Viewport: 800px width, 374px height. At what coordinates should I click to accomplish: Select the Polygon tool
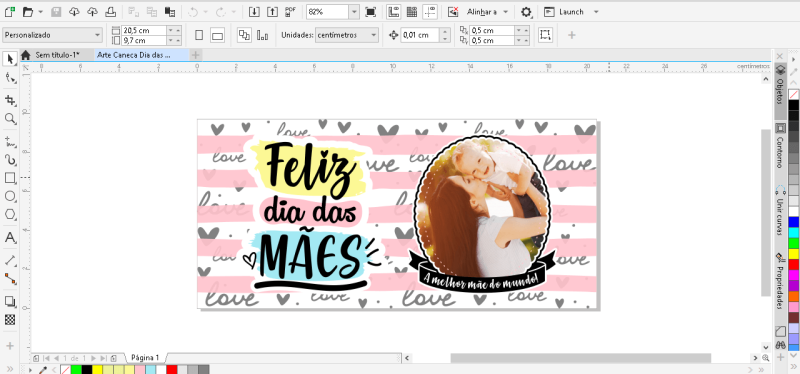(10, 215)
